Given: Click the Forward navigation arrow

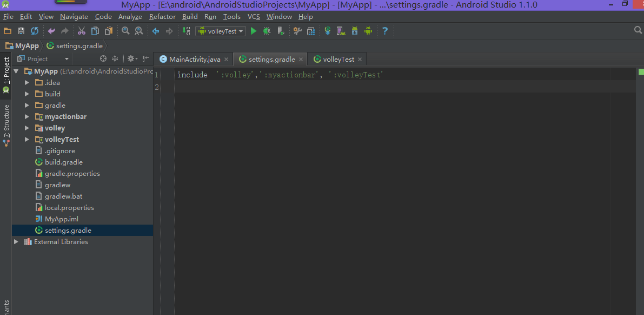Looking at the screenshot, I should pyautogui.click(x=169, y=31).
